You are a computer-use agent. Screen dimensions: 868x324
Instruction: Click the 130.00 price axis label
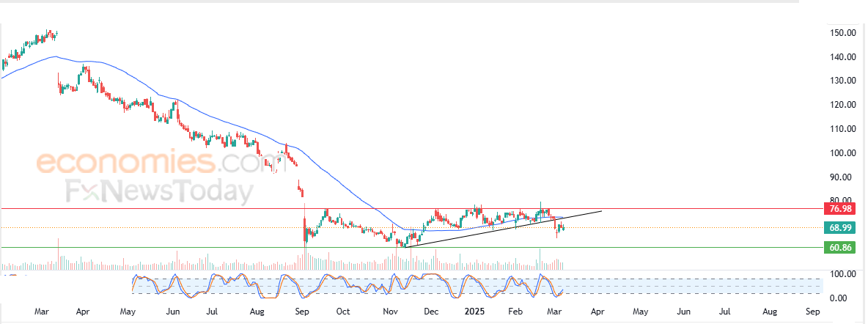843,81
